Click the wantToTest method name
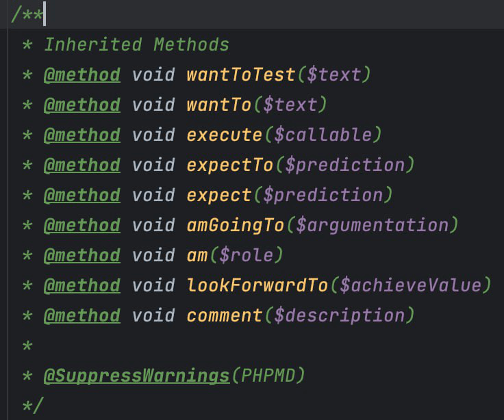This screenshot has width=504, height=420. [241, 75]
